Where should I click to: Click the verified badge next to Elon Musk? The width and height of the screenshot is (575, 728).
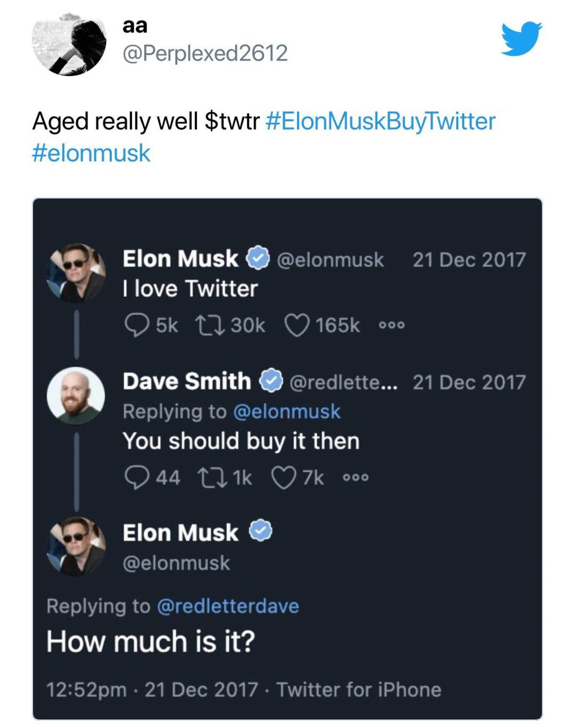pos(257,259)
